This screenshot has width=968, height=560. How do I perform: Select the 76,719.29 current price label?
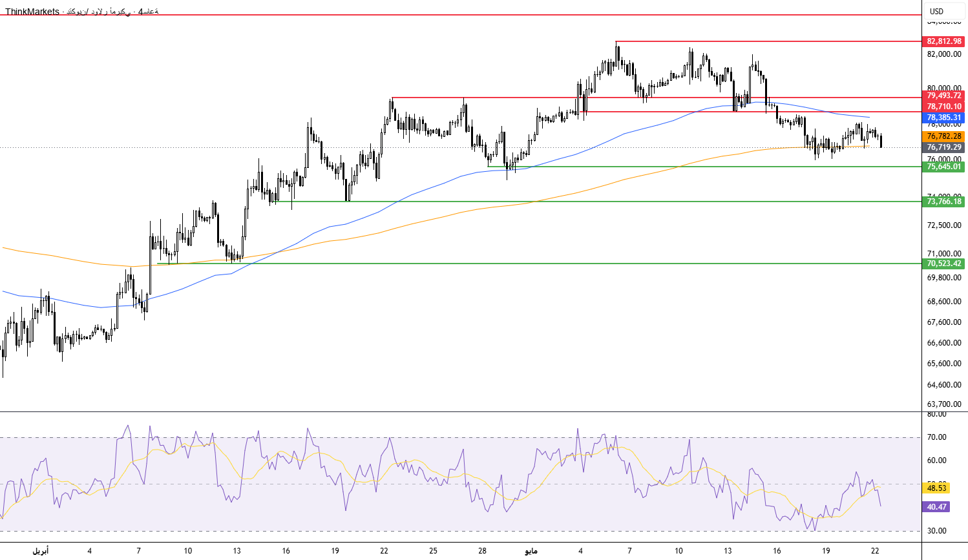click(x=944, y=147)
